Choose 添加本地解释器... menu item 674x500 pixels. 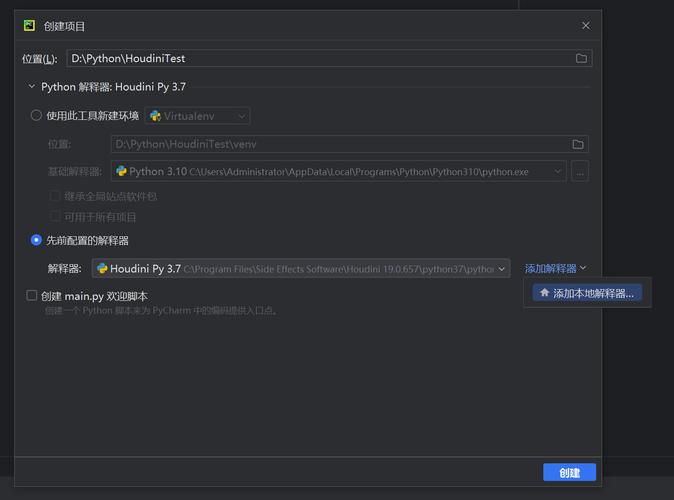587,293
